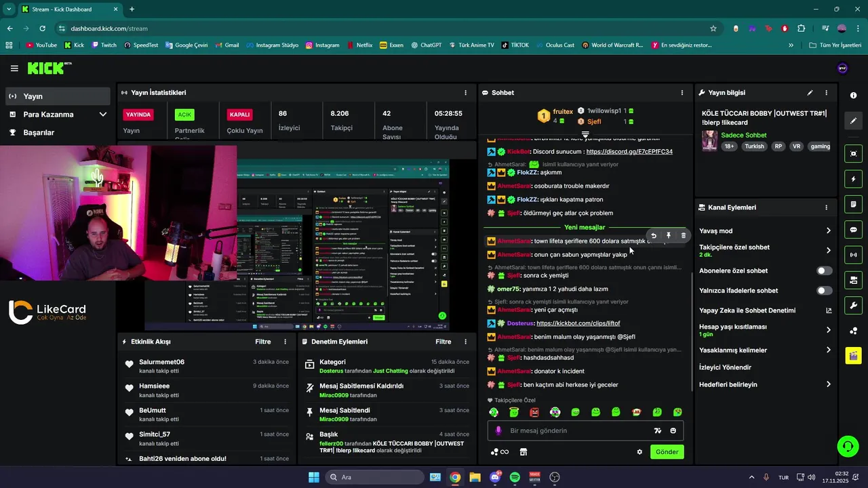Select Yayın in the left sidebar
This screenshot has width=868, height=488.
click(58, 96)
